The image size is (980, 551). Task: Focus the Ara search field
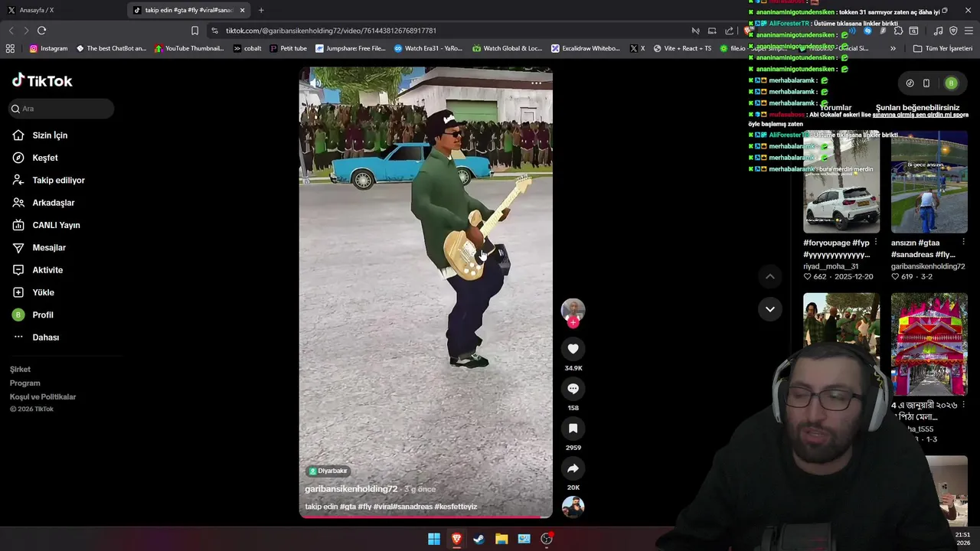(x=61, y=109)
